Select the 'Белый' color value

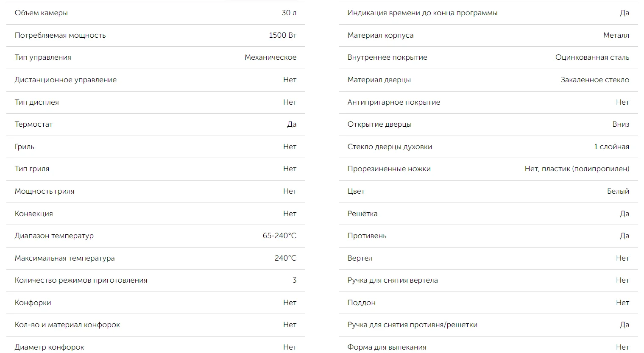coord(618,191)
